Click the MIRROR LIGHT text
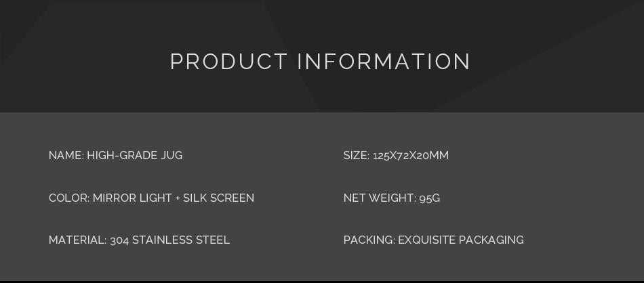This screenshot has width=644, height=283. 132,198
